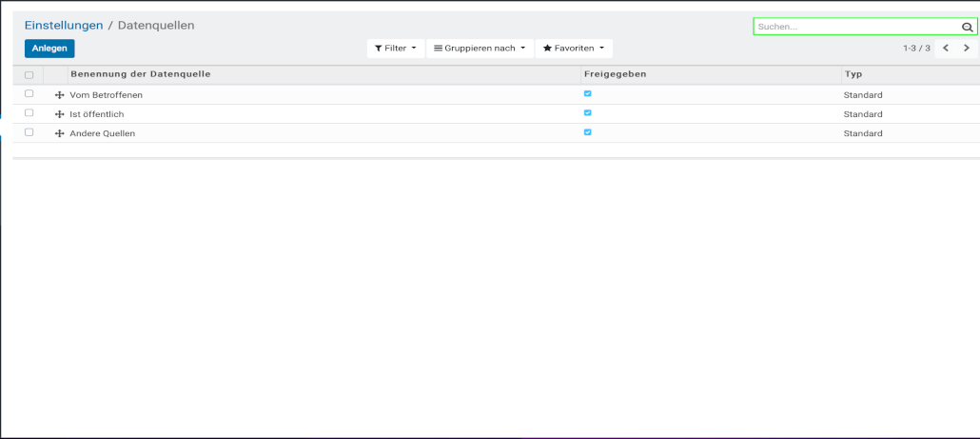980x439 pixels.
Task: Sort by the Typ column header
Action: point(853,73)
